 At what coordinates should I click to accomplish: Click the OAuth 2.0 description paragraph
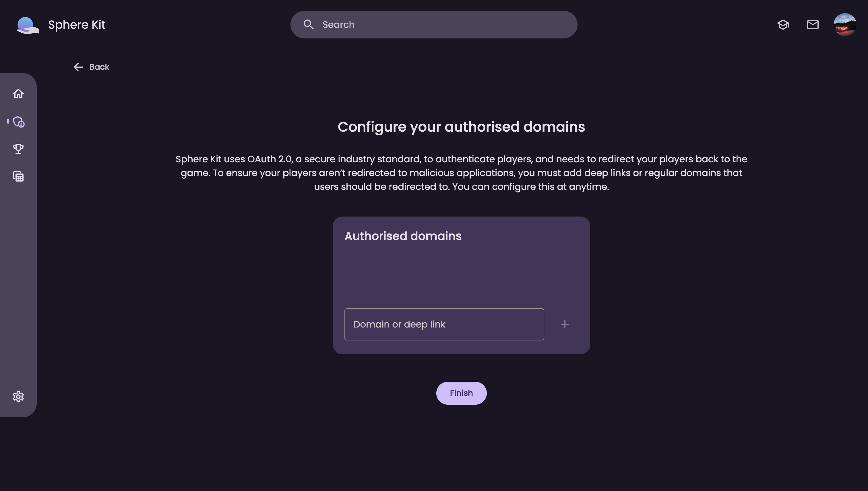(x=461, y=173)
